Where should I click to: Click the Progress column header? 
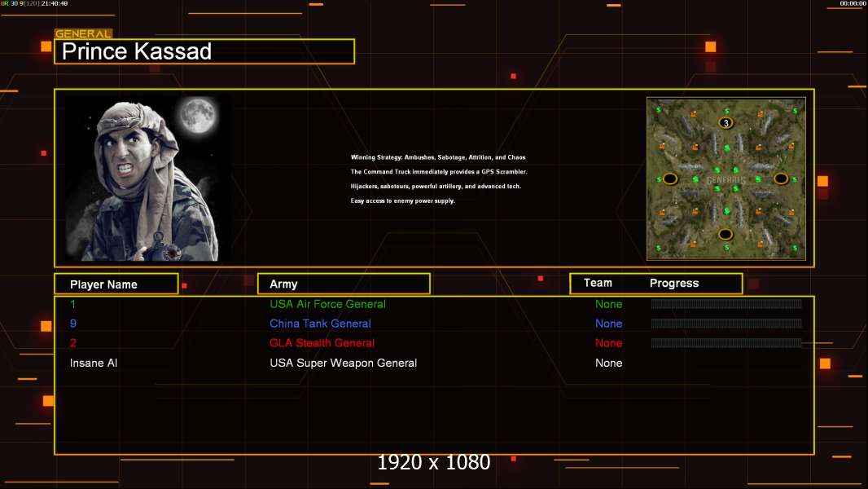pos(673,283)
